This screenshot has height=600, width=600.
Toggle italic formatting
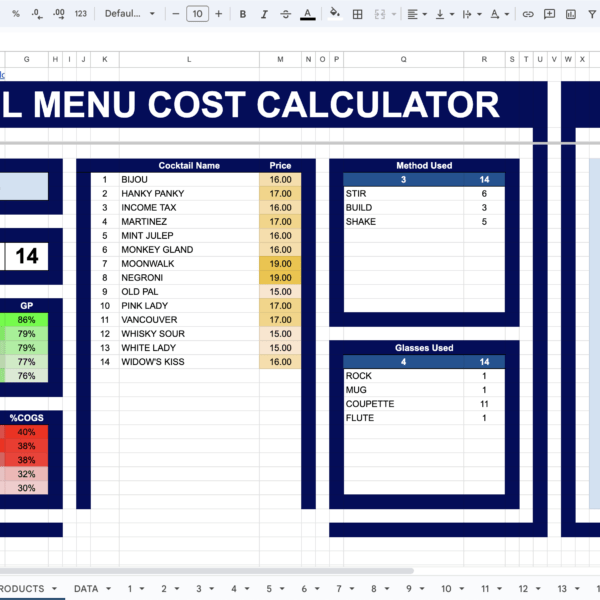pyautogui.click(x=264, y=14)
